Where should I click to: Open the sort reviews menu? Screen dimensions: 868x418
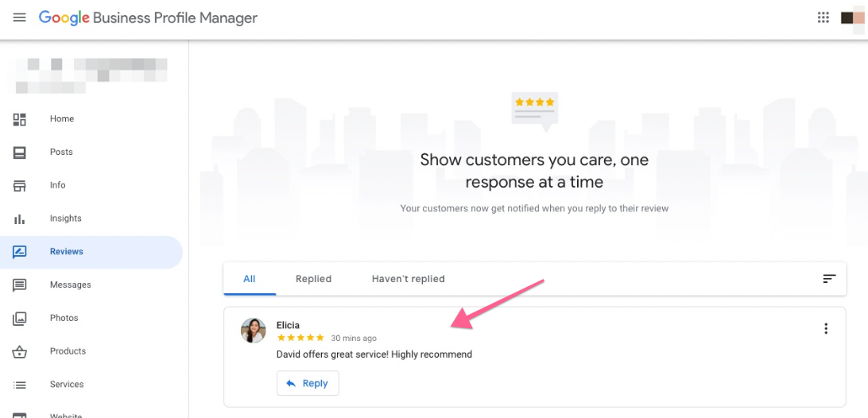pos(829,278)
